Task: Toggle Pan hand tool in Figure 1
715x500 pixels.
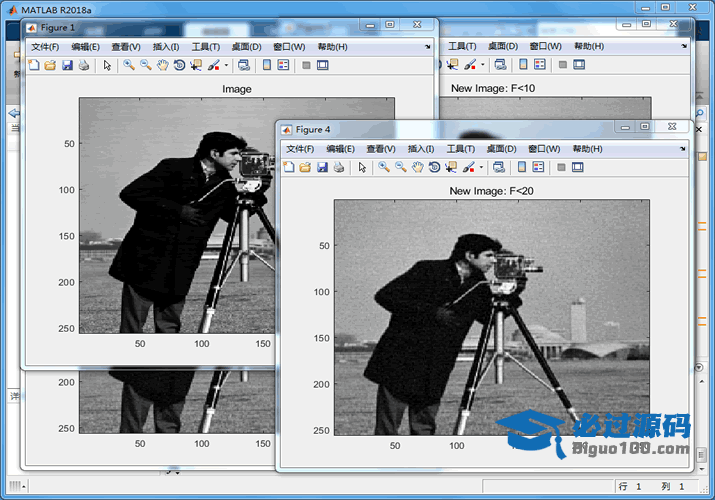Action: point(162,65)
